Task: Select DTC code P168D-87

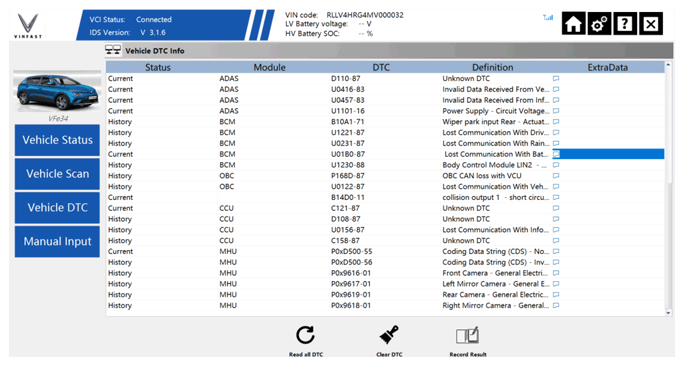Action: [x=347, y=176]
